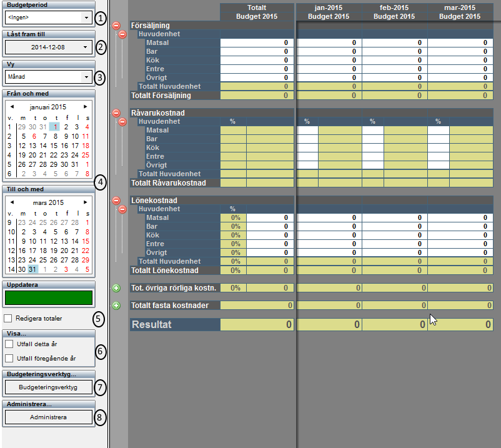
Task: Edit Försäljning Kök mar-2015 cell
Action: coord(460,61)
